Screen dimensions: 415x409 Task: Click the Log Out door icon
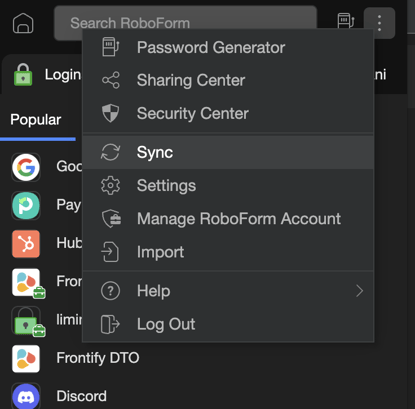pyautogui.click(x=110, y=324)
